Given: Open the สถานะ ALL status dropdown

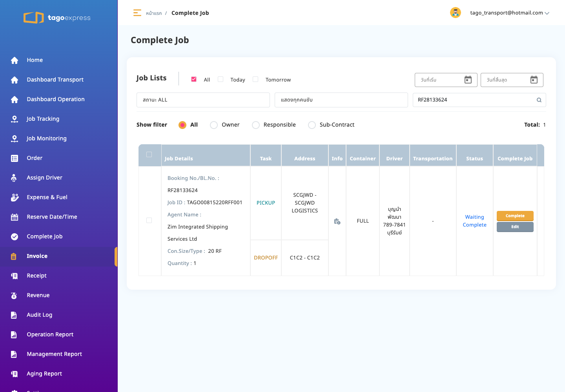Looking at the screenshot, I should coord(203,100).
